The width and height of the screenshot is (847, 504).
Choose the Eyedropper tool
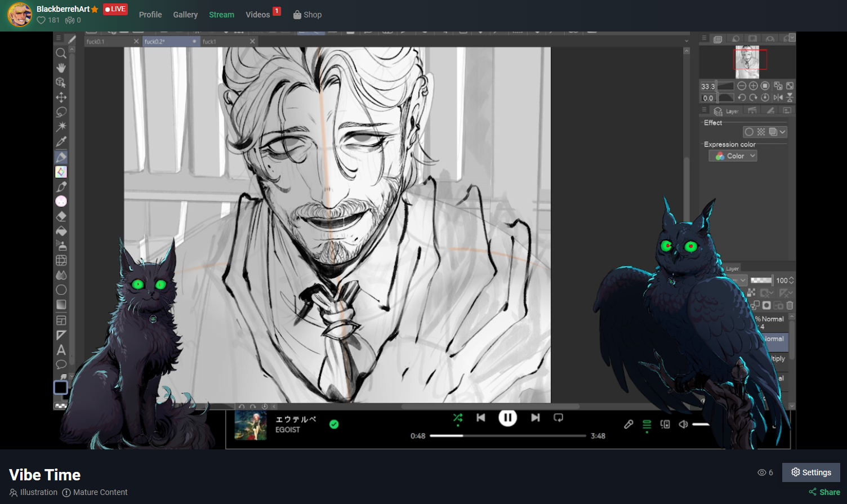pyautogui.click(x=61, y=141)
